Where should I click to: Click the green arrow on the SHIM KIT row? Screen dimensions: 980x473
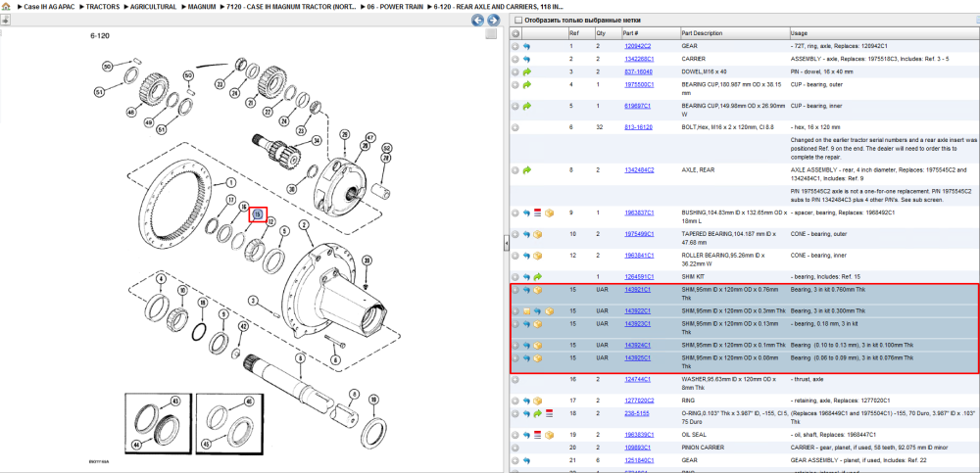pyautogui.click(x=537, y=277)
